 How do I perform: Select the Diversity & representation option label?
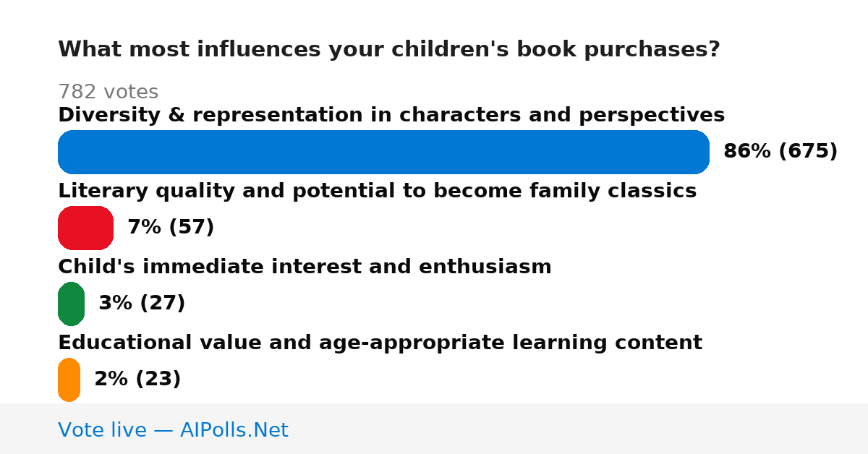[391, 115]
